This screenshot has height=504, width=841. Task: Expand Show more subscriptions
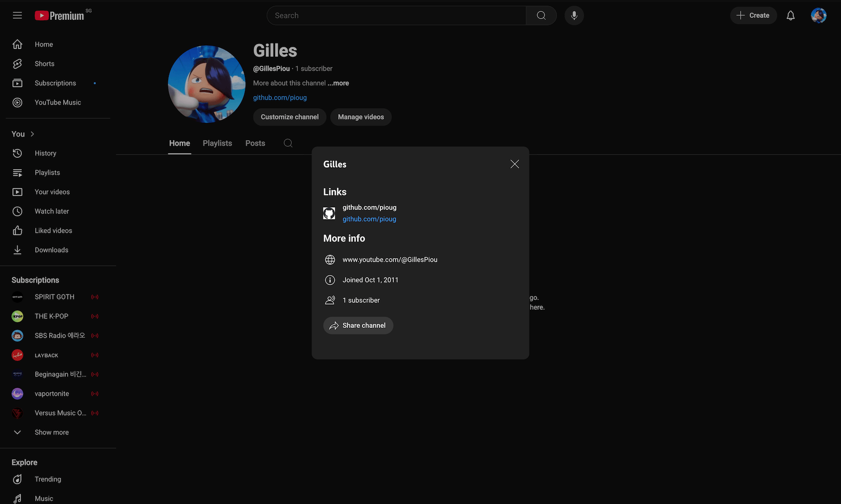58,432
